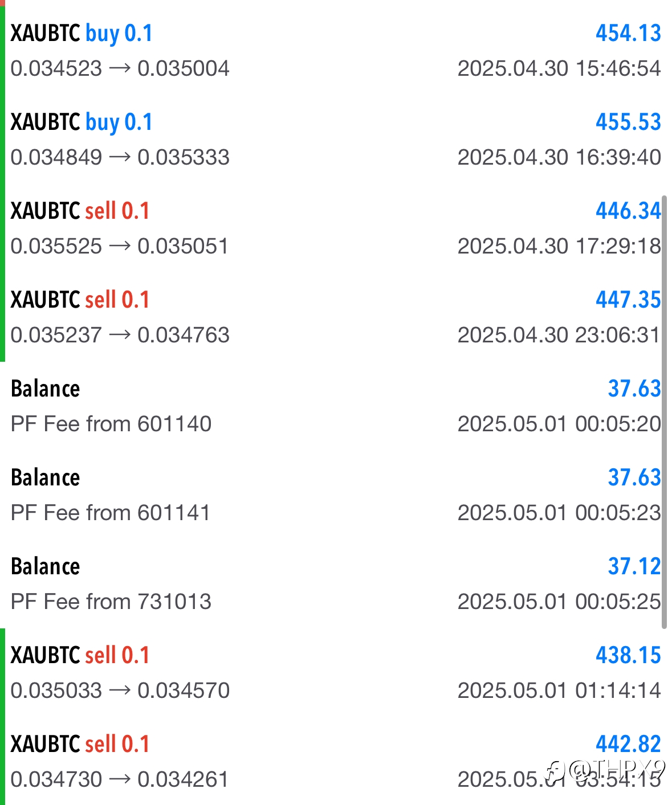Open the XAUBTC sell trade with profit 438.15

(x=336, y=673)
